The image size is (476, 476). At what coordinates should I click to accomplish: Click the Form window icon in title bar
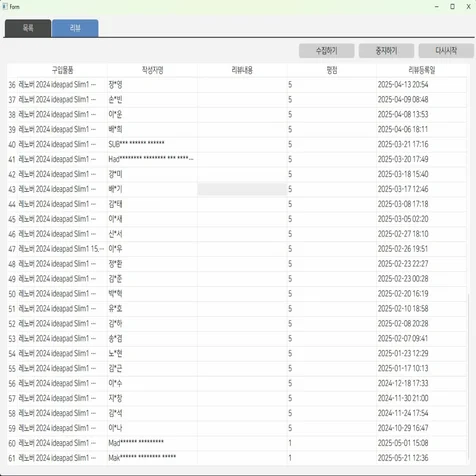pos(5,6)
